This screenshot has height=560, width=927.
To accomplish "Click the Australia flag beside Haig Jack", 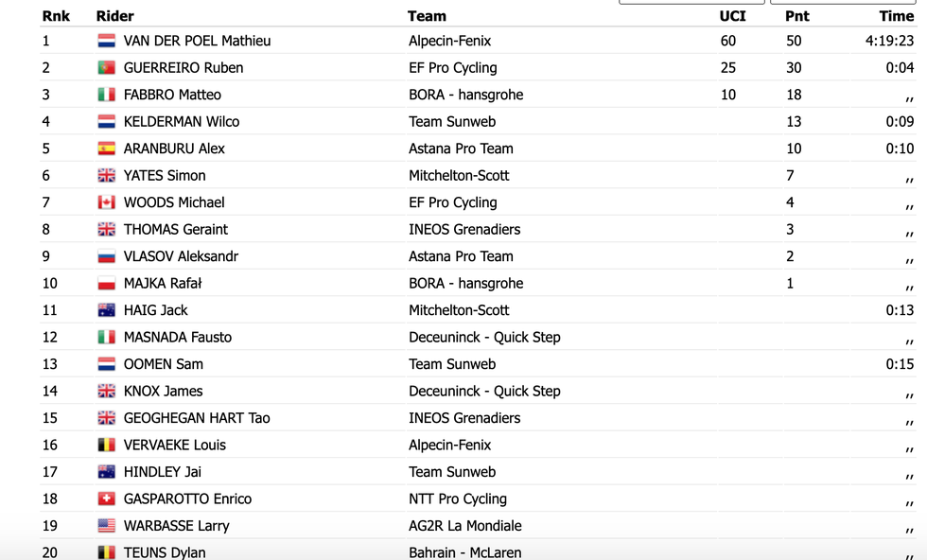I will (106, 310).
